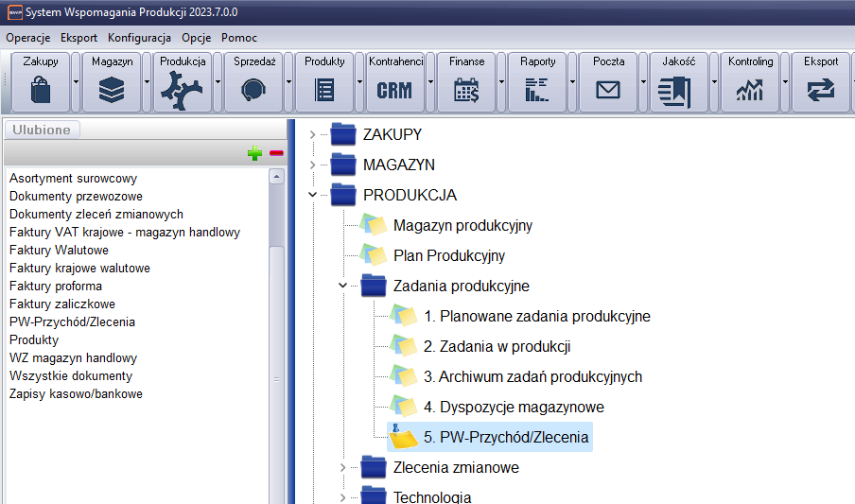Image resolution: width=855 pixels, height=504 pixels.
Task: Click the favorites list scroll up arrow
Action: [276, 177]
